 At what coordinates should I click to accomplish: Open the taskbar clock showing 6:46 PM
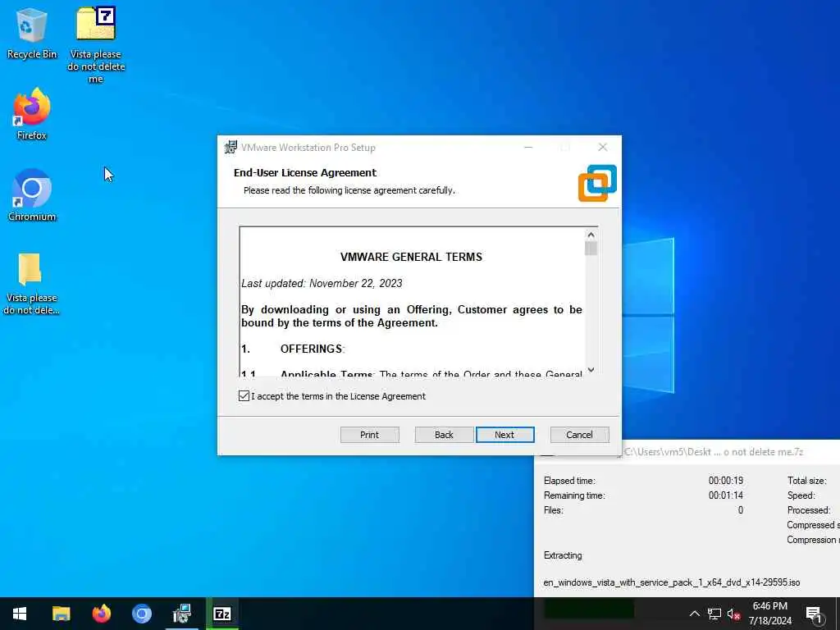tap(769, 614)
